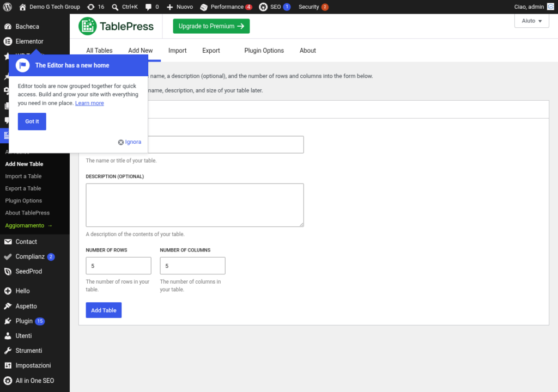Select the Complianz badge showing 2
Image resolution: width=558 pixels, height=392 pixels.
pos(51,256)
